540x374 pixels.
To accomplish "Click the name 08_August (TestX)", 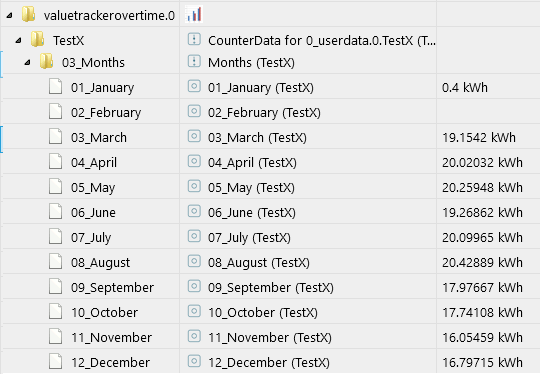I will (x=259, y=263).
